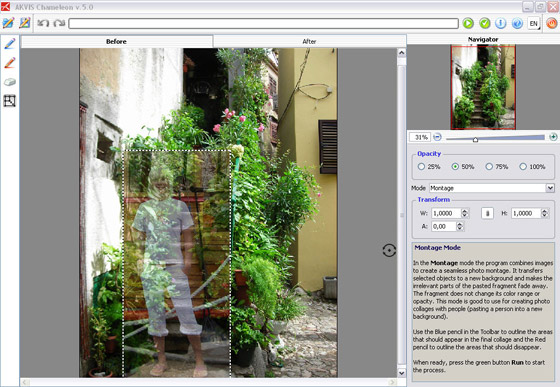The image size is (560, 387).
Task: Select the Red pencil tool
Action: click(x=10, y=63)
